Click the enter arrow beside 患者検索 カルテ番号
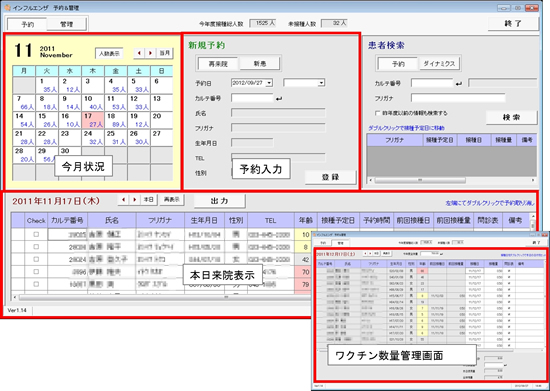Image resolution: width=550 pixels, height=391 pixels. pos(459,83)
